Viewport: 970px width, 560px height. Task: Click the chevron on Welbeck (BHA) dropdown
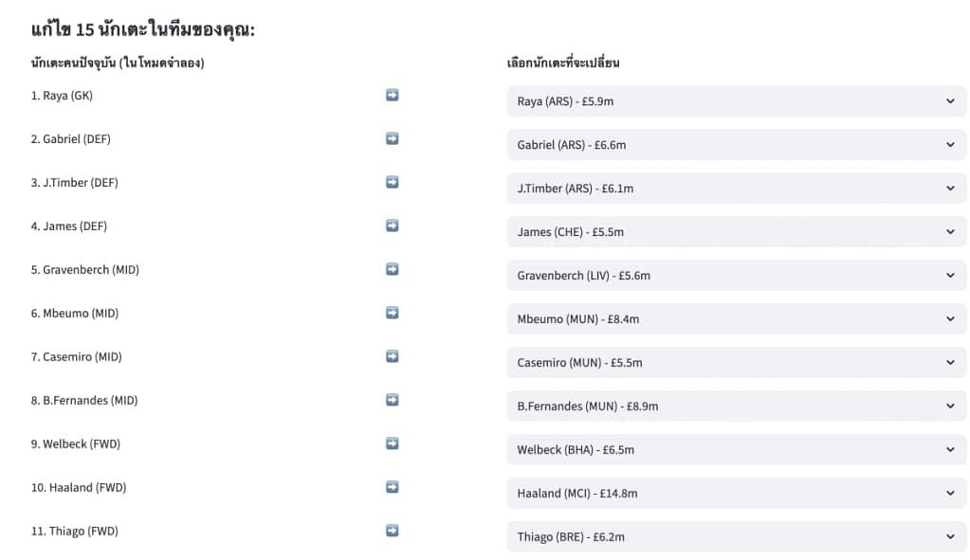tap(950, 450)
